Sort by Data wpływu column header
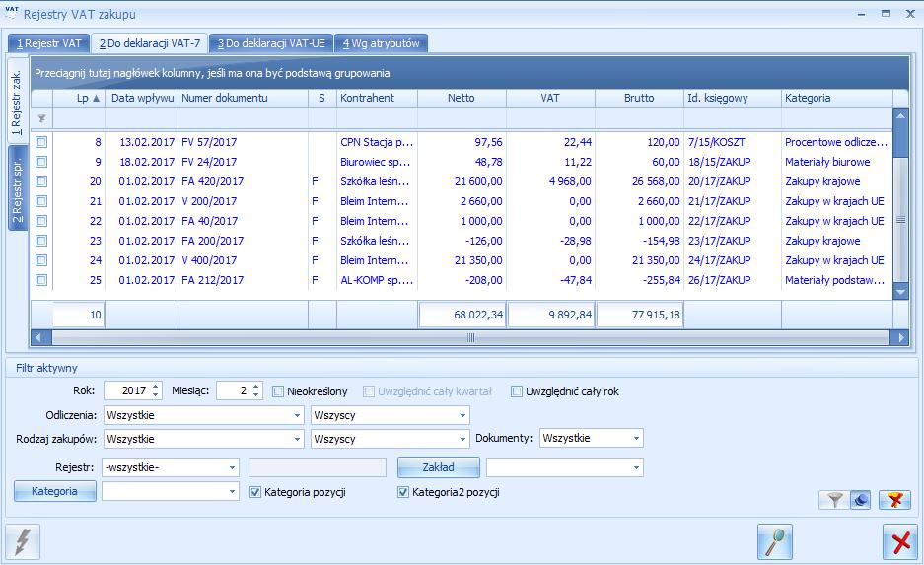This screenshot has height=565, width=924. (141, 98)
